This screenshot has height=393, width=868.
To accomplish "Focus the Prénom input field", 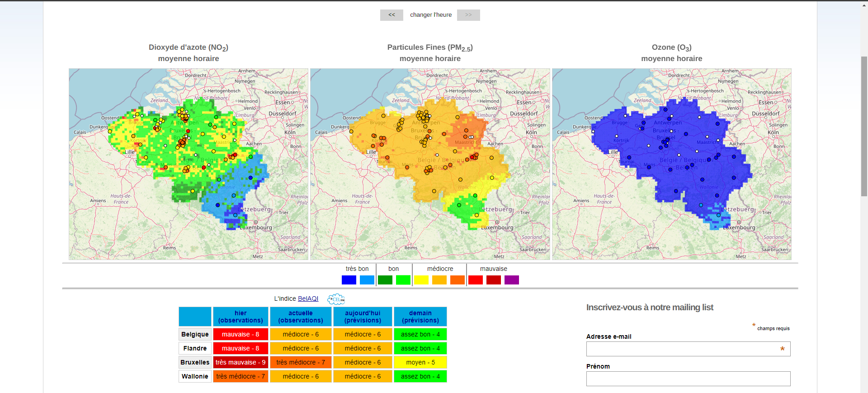I will point(688,379).
